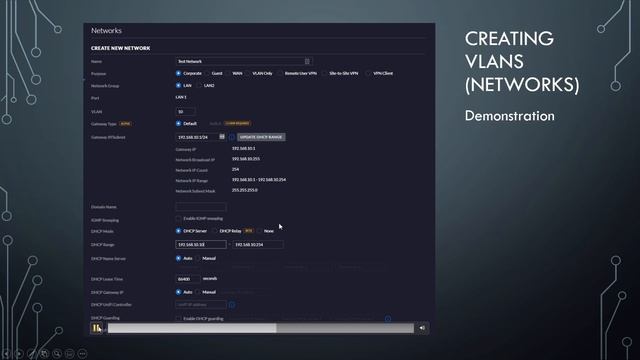Open the slideshow more options ellipsis

click(82, 353)
